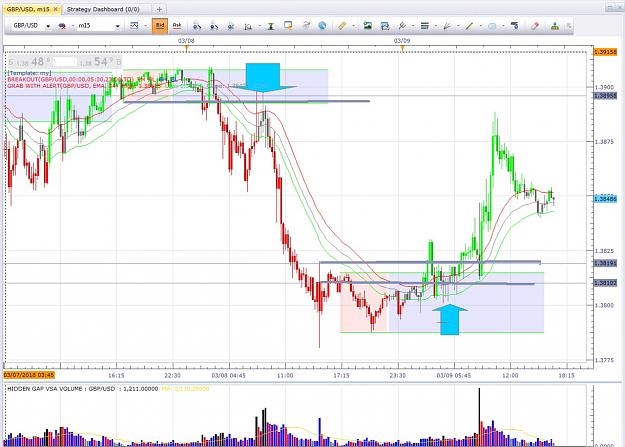Switch to the Strategy Dashboard (0/0) tab
The image size is (625, 447).
point(103,9)
